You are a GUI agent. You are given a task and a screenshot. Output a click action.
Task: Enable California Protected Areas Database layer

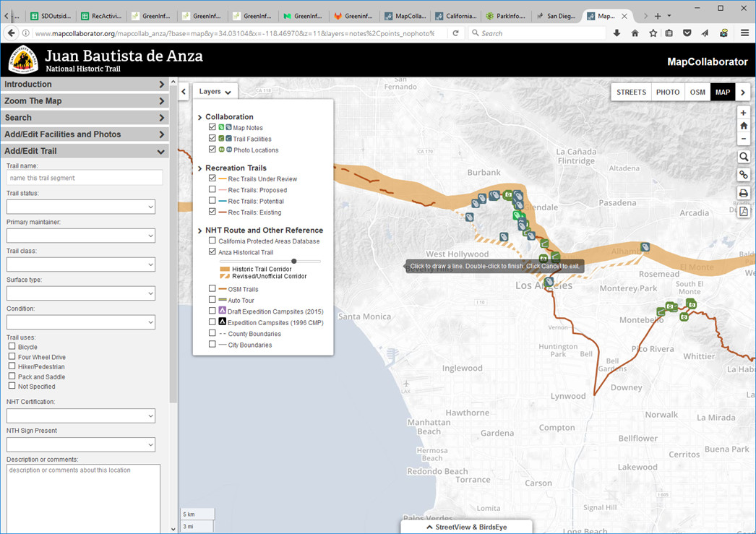click(x=212, y=240)
